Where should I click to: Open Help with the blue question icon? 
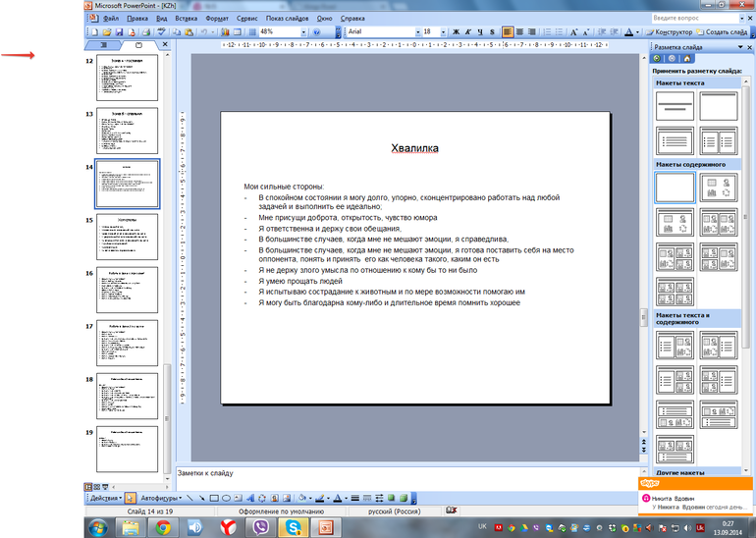coord(317,31)
